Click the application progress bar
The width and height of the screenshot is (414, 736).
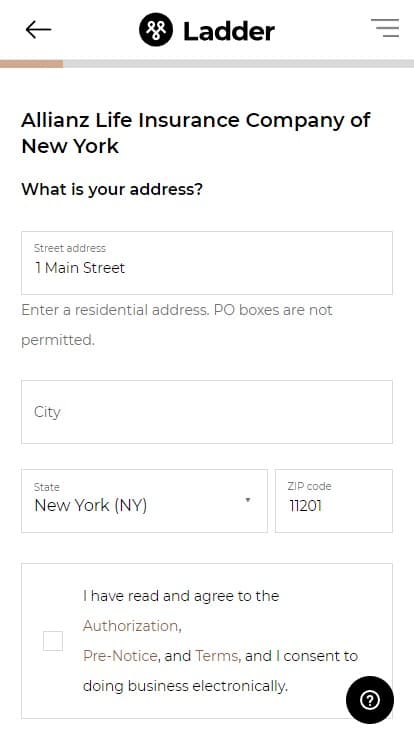(x=207, y=63)
